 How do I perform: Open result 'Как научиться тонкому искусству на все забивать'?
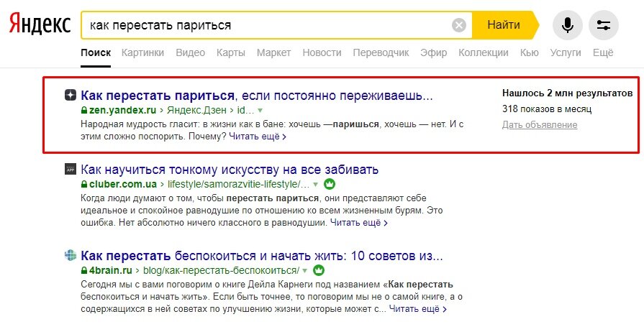coord(230,170)
